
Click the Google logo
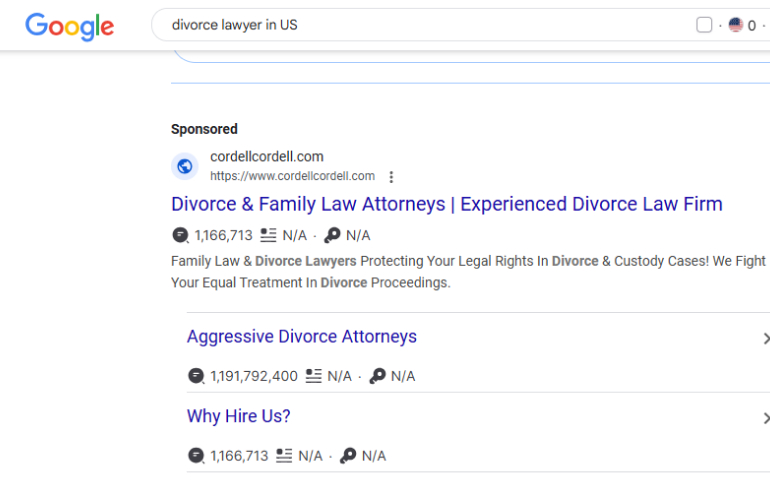[69, 27]
